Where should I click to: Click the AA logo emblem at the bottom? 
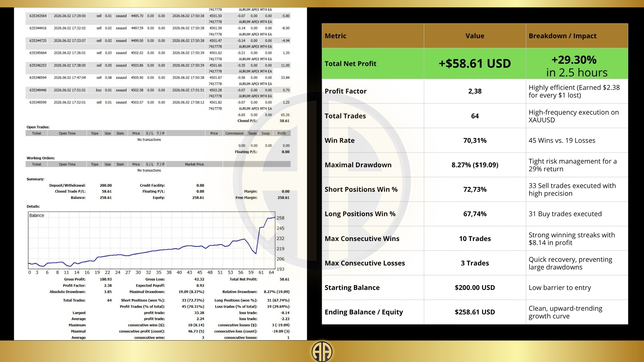pyautogui.click(x=322, y=352)
